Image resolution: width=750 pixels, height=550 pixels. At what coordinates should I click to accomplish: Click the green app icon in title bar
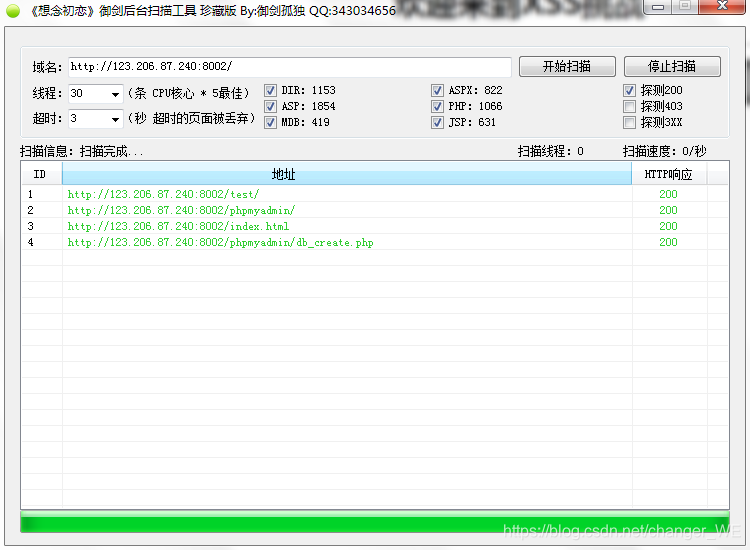click(x=13, y=11)
